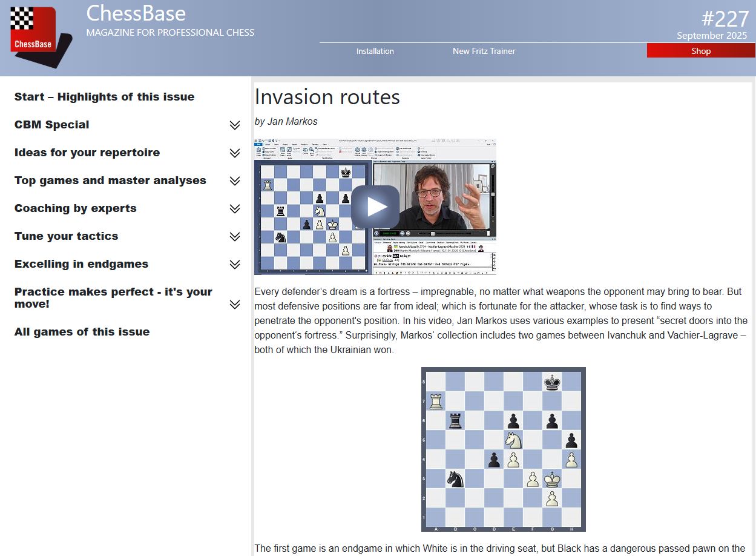
Task: Open the New Fritz Trainer menu item
Action: point(484,51)
